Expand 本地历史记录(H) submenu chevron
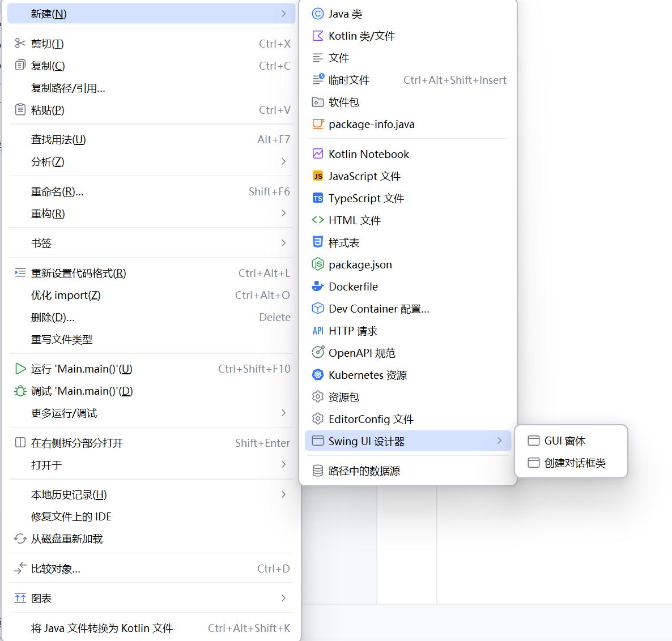672x641 pixels. point(284,494)
